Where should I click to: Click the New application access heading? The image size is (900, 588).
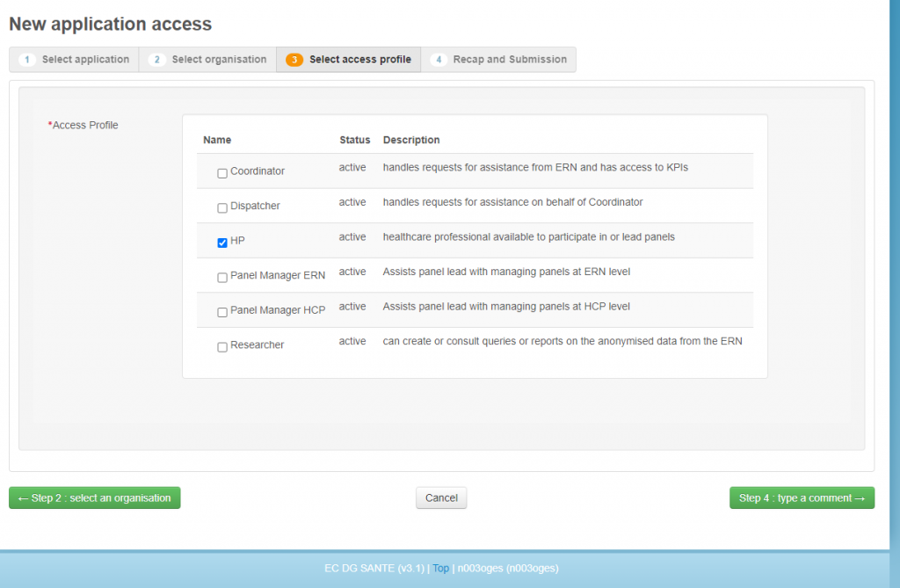click(110, 25)
